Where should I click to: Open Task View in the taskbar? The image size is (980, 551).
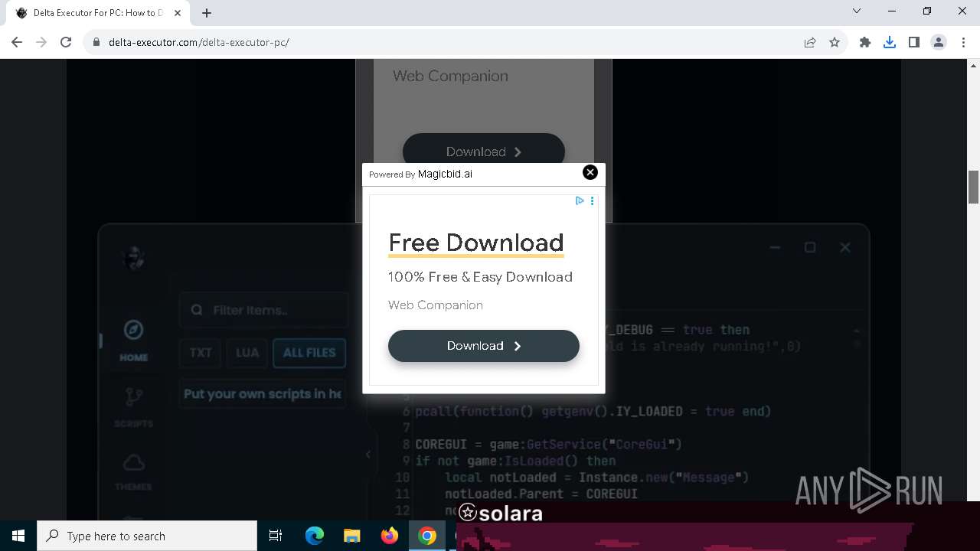point(276,536)
